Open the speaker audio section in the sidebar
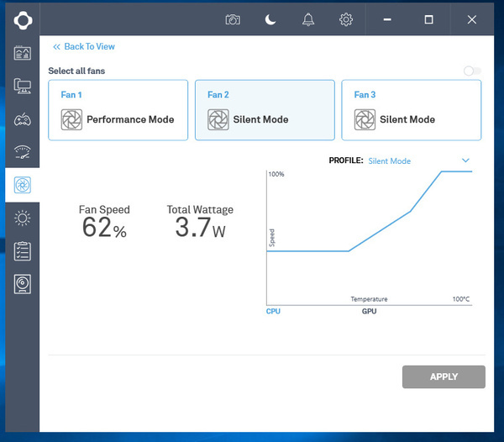The image size is (504, 442). tap(23, 284)
